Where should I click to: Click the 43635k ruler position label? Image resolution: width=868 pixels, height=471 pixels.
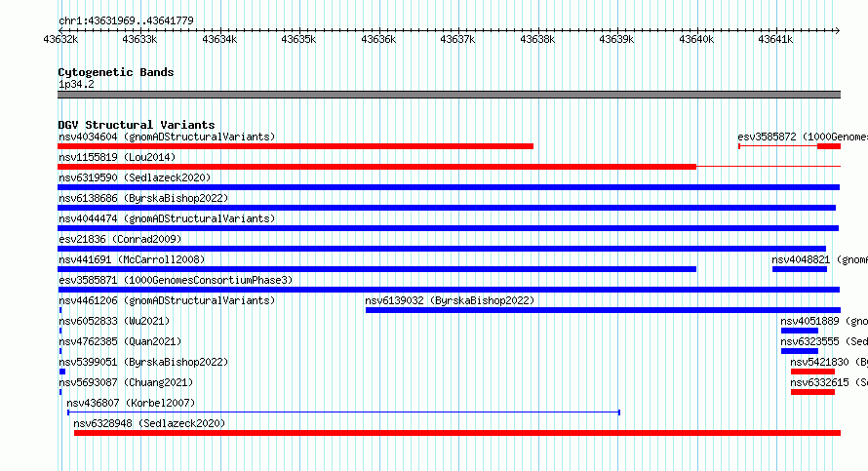tap(298, 39)
